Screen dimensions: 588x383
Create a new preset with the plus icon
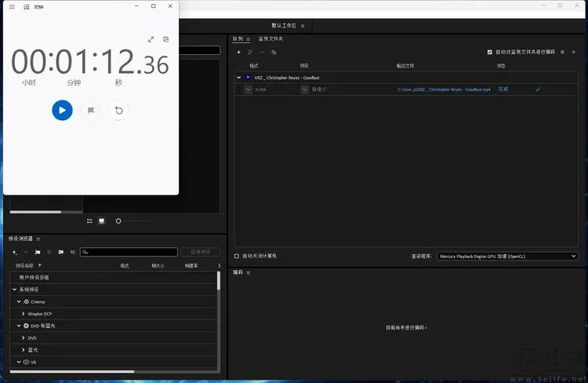pyautogui.click(x=14, y=252)
